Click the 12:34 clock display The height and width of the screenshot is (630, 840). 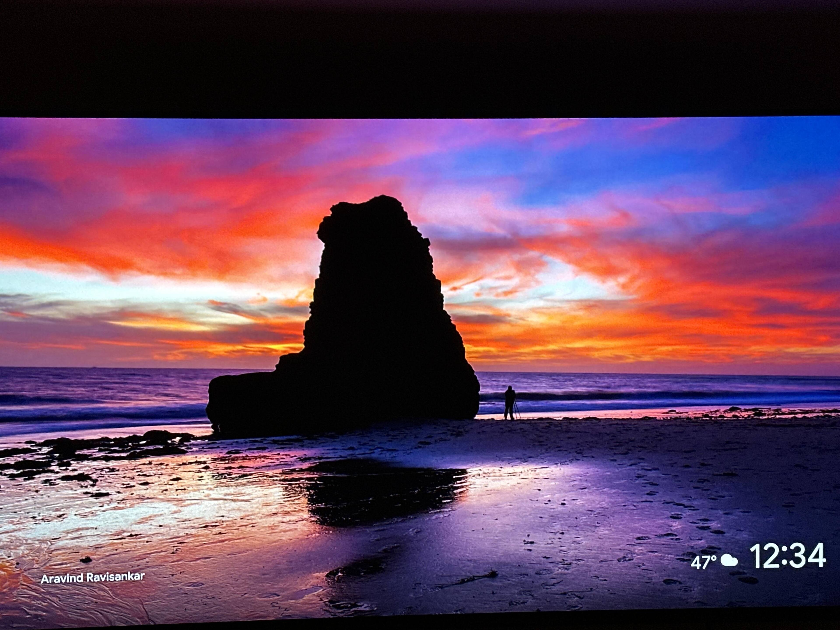click(x=787, y=556)
